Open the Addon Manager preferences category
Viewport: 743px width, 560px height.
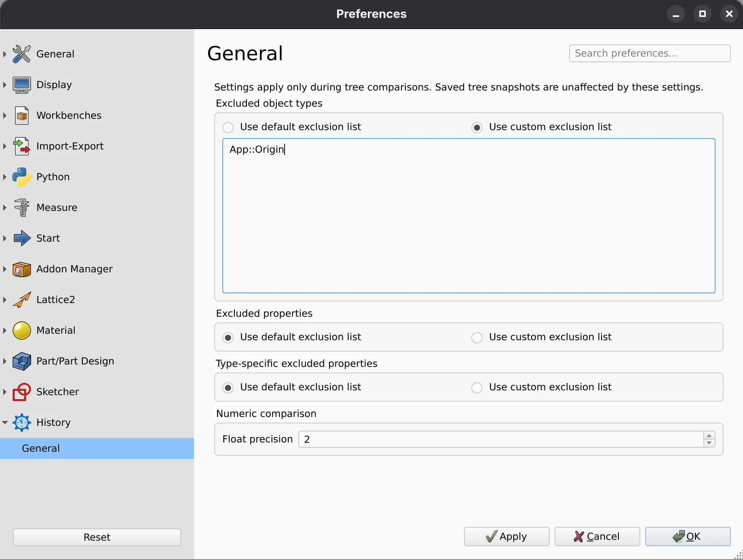[74, 269]
